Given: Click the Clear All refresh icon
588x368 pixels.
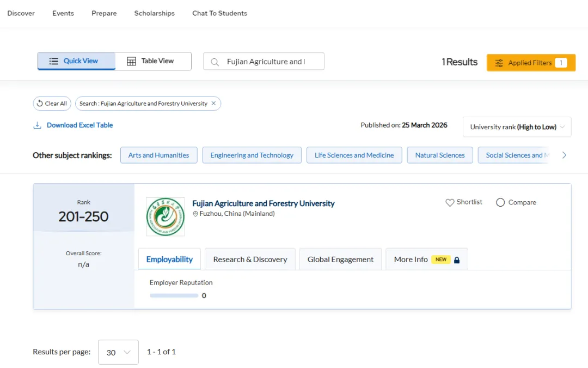Looking at the screenshot, I should pos(40,103).
